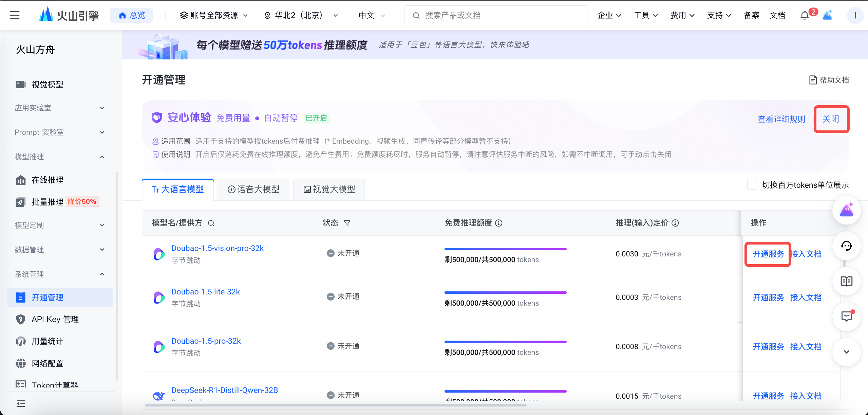This screenshot has width=868, height=415.
Task: Click the 用量统计 sidebar icon
Action: (20, 341)
